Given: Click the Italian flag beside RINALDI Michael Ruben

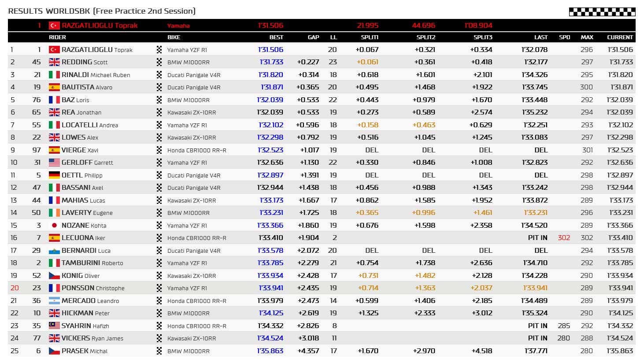Looking at the screenshot, I should point(54,75).
